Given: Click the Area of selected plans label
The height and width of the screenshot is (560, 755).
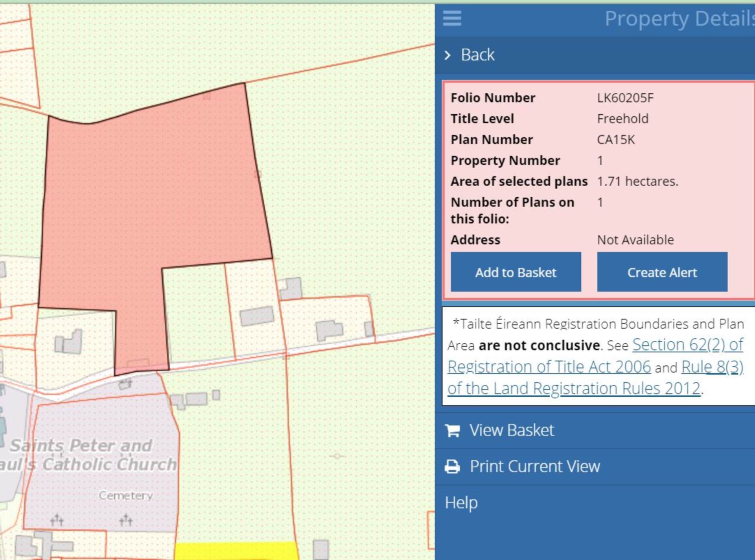Looking at the screenshot, I should [519, 181].
